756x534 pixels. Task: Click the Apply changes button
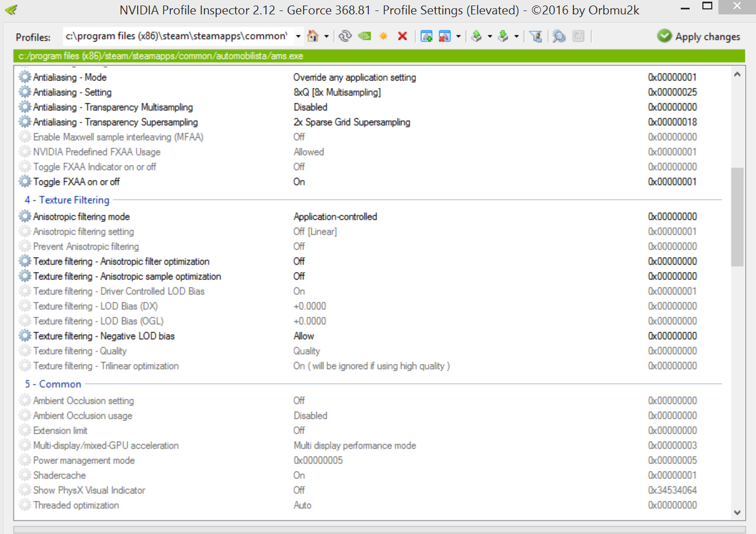coord(698,36)
